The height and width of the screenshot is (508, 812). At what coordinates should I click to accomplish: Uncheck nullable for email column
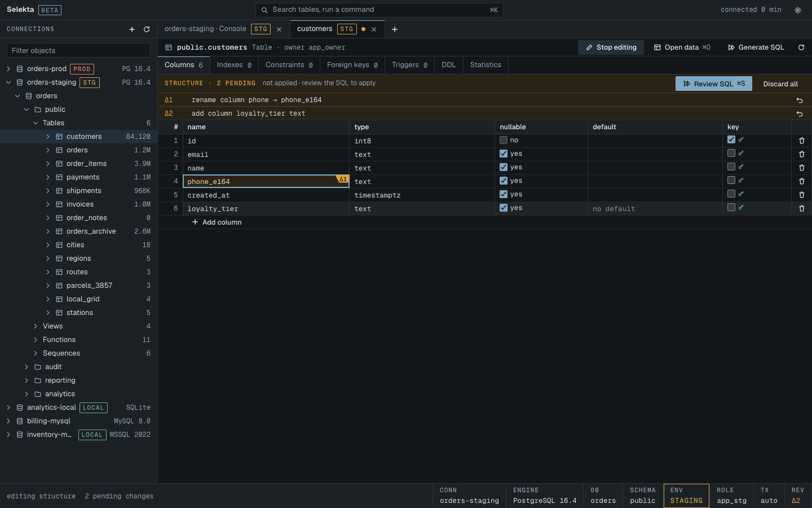coord(504,154)
